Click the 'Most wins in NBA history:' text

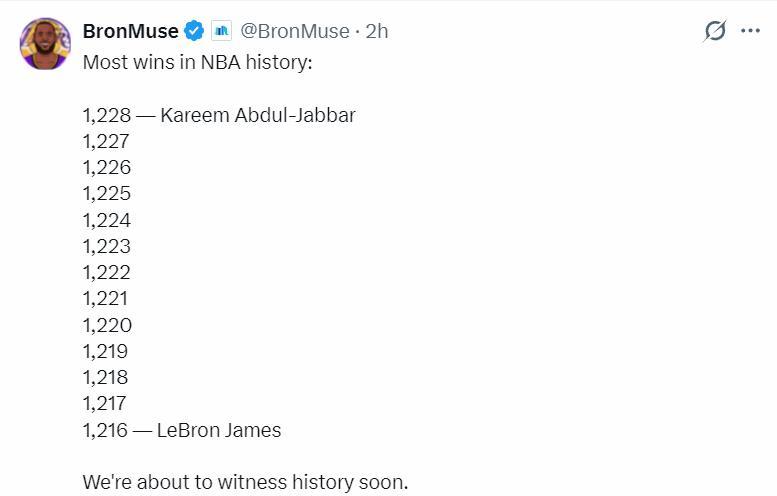[x=197, y=62]
